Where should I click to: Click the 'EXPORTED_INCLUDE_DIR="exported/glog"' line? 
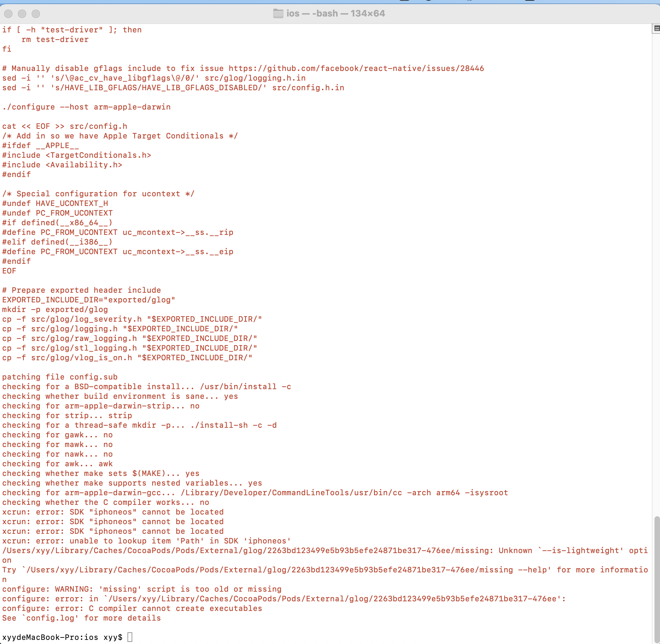(x=89, y=300)
